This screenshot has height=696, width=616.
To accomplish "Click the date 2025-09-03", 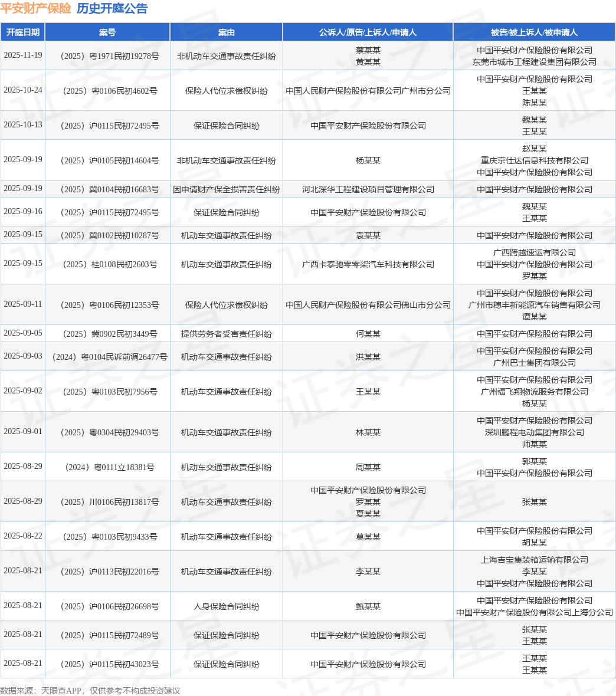I will (23, 356).
